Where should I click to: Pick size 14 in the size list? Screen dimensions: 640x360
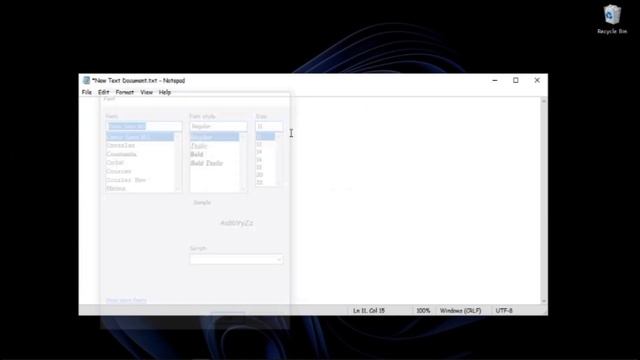(x=259, y=152)
